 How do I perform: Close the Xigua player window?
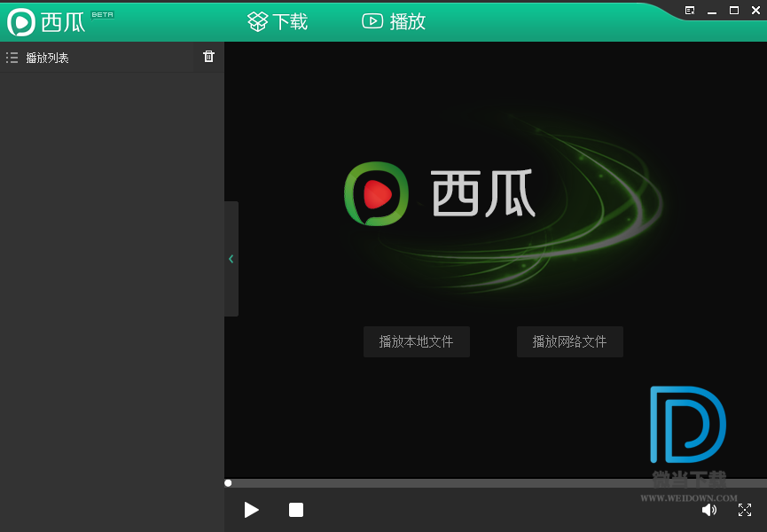point(755,11)
